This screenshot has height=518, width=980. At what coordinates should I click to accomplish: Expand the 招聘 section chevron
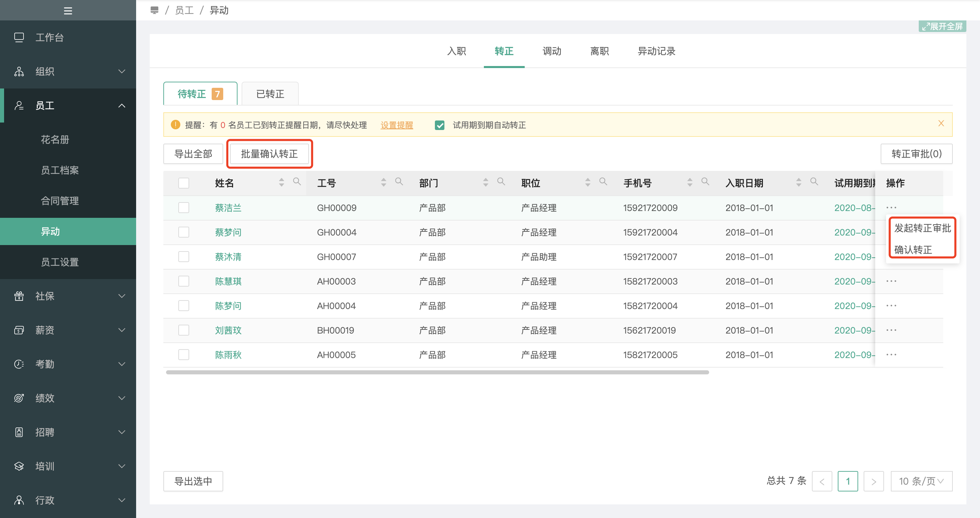click(x=122, y=432)
